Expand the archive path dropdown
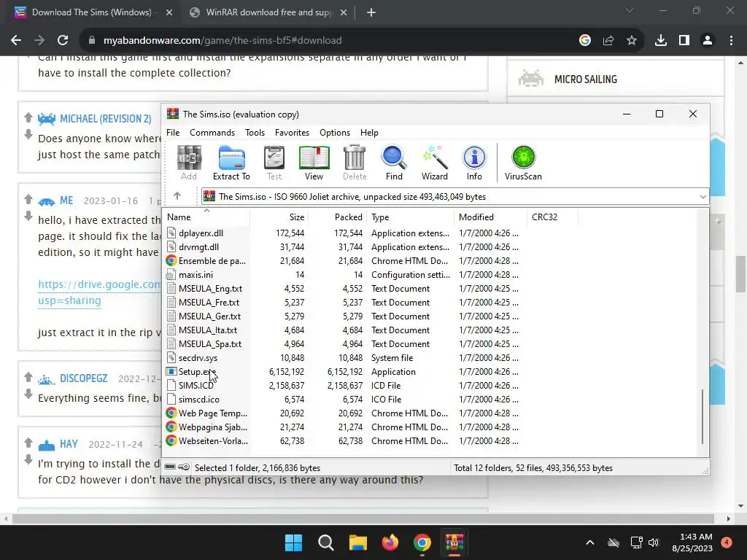Viewport: 747px width, 560px height. [703, 197]
